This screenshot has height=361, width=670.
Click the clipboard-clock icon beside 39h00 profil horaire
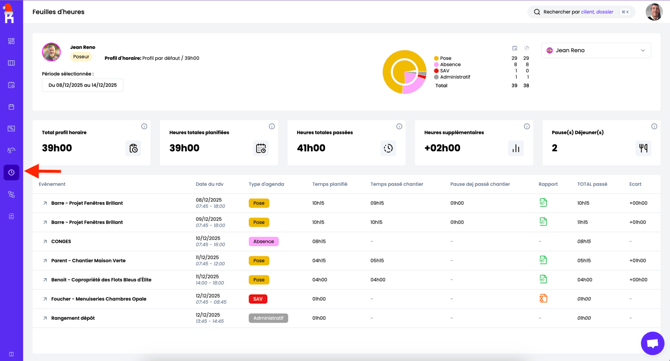pos(133,148)
